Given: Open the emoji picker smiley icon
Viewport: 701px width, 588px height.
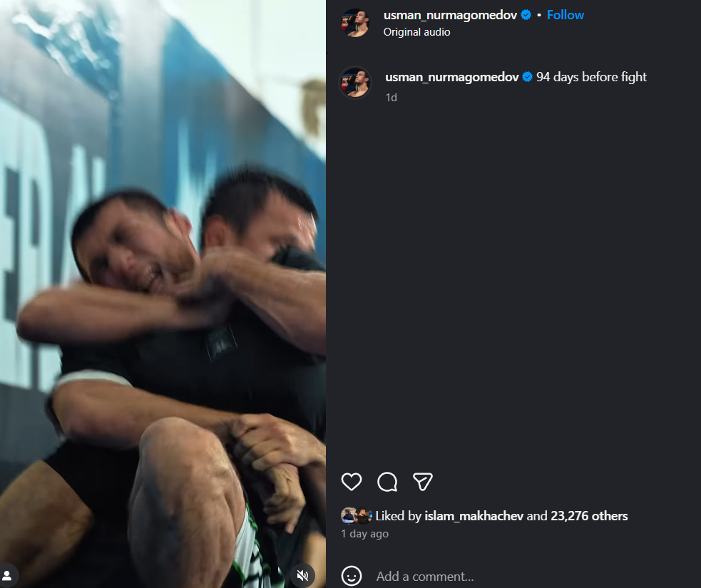Looking at the screenshot, I should coord(352,576).
